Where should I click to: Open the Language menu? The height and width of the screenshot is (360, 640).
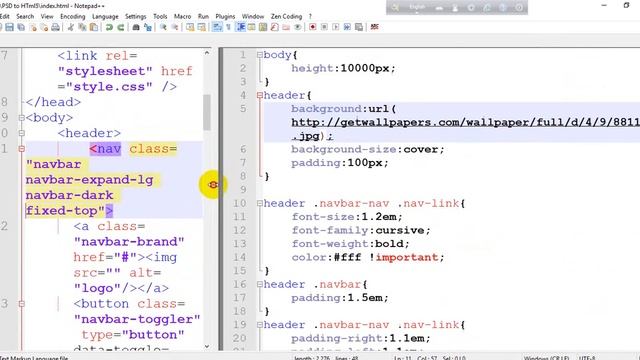pos(105,16)
